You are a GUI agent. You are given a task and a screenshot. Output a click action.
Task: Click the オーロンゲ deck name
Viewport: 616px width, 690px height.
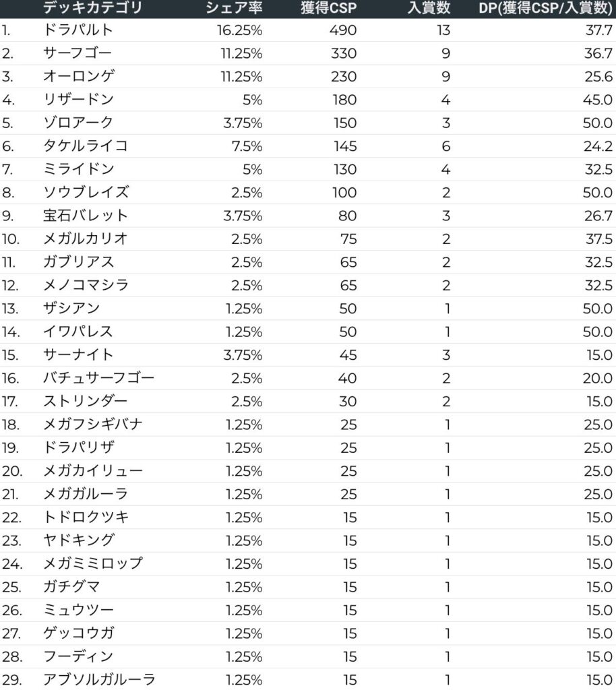[78, 76]
